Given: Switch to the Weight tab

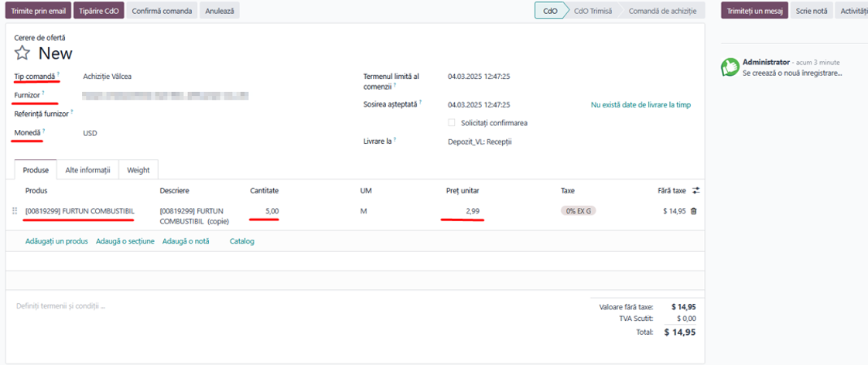Looking at the screenshot, I should click(138, 170).
